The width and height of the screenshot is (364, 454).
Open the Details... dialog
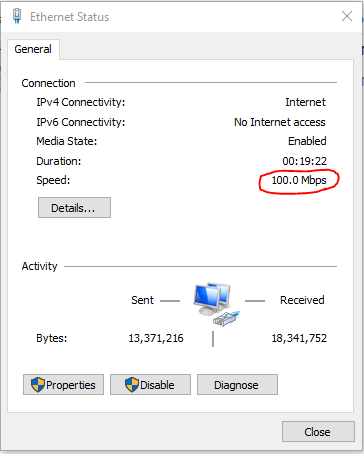(74, 208)
